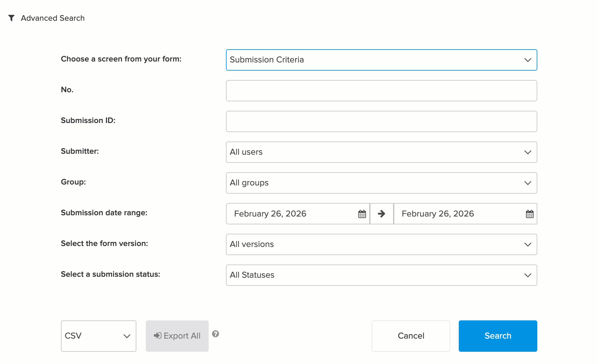Click inside the No. input field
597x364 pixels.
tap(381, 91)
